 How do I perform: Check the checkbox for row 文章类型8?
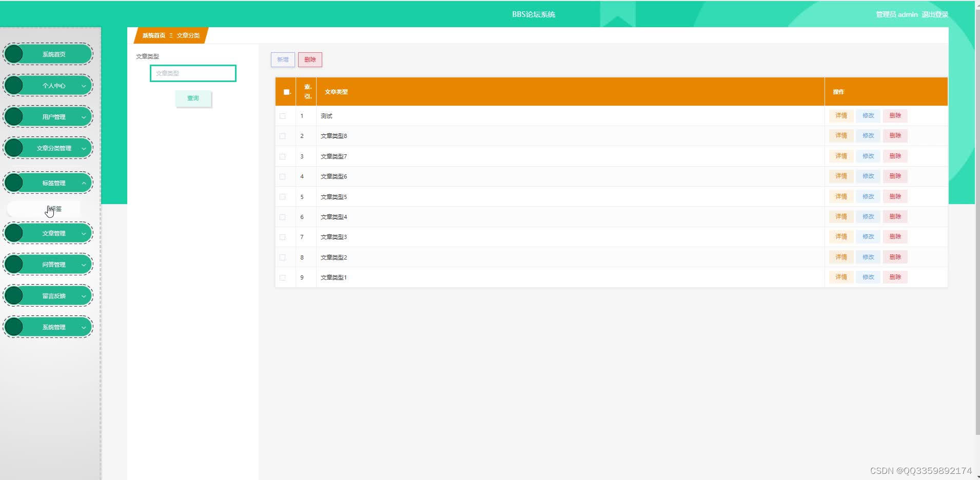pyautogui.click(x=283, y=136)
